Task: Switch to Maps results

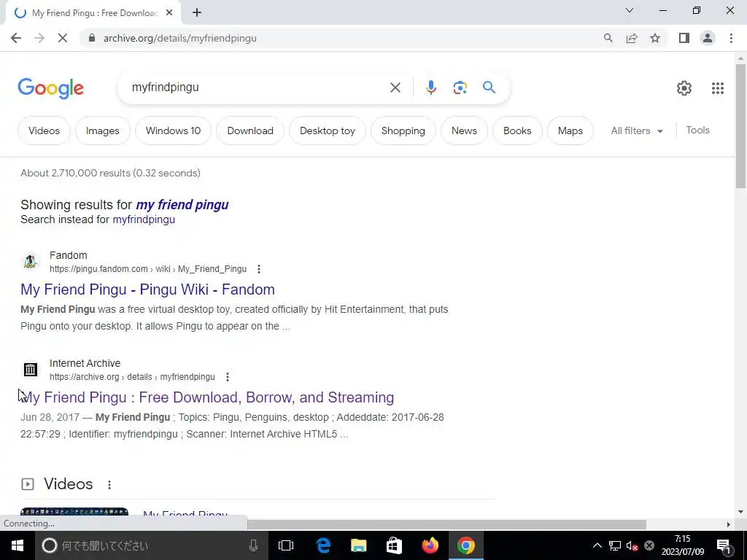Action: click(570, 131)
